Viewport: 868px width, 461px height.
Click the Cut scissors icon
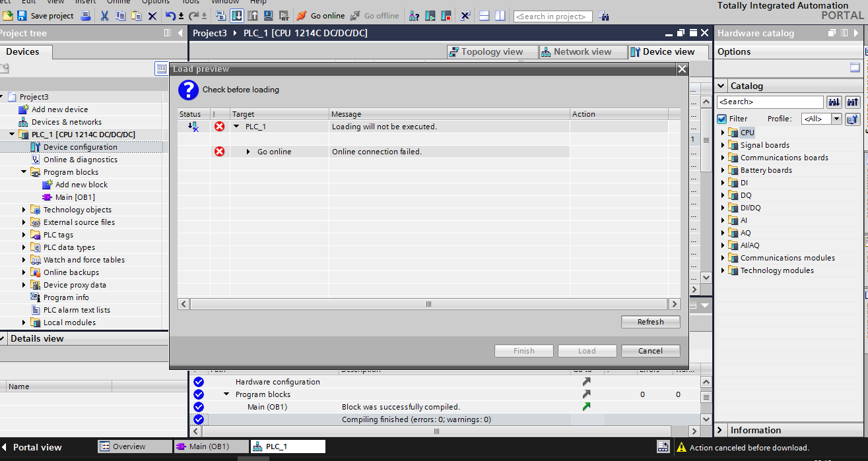click(104, 16)
